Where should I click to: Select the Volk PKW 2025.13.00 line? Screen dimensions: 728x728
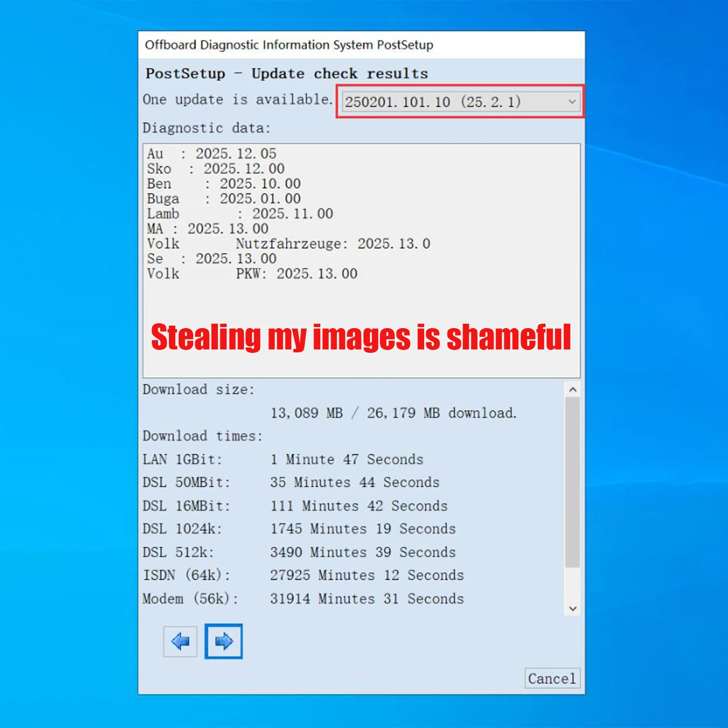(252, 274)
